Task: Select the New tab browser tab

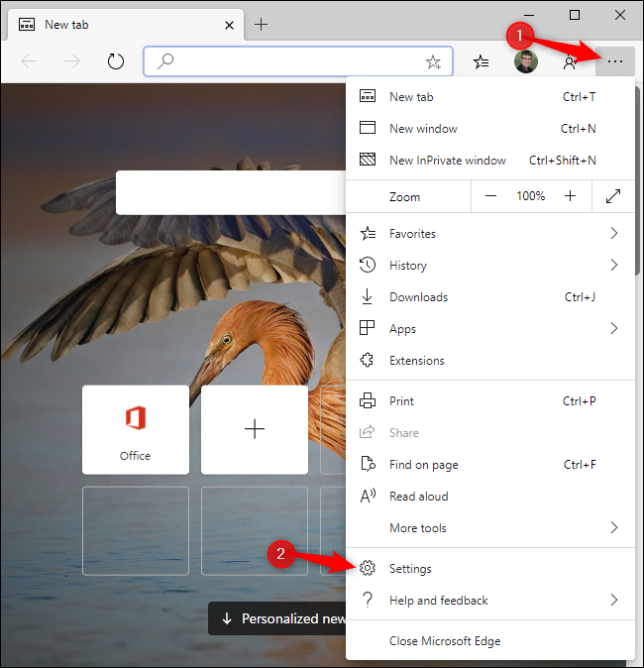Action: [126, 25]
